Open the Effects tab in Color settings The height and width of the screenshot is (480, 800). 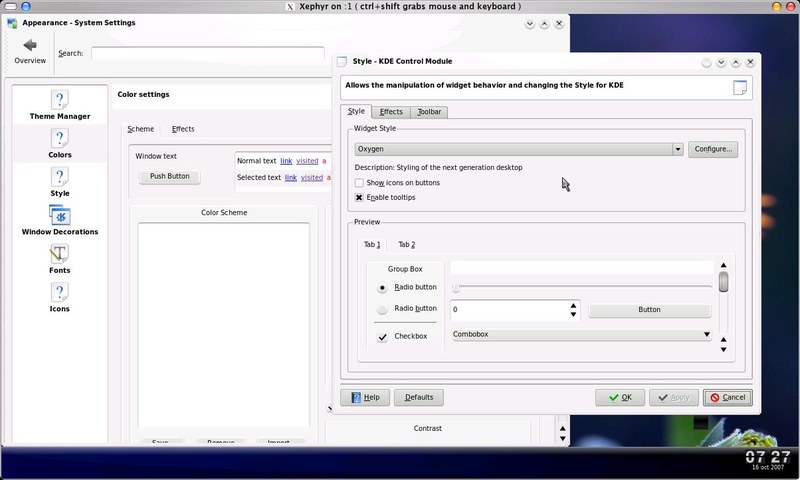coord(183,129)
